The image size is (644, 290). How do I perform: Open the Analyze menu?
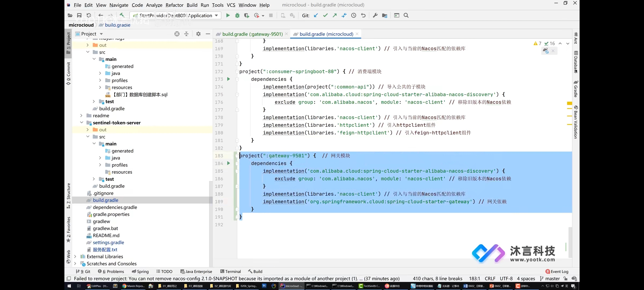[154, 5]
